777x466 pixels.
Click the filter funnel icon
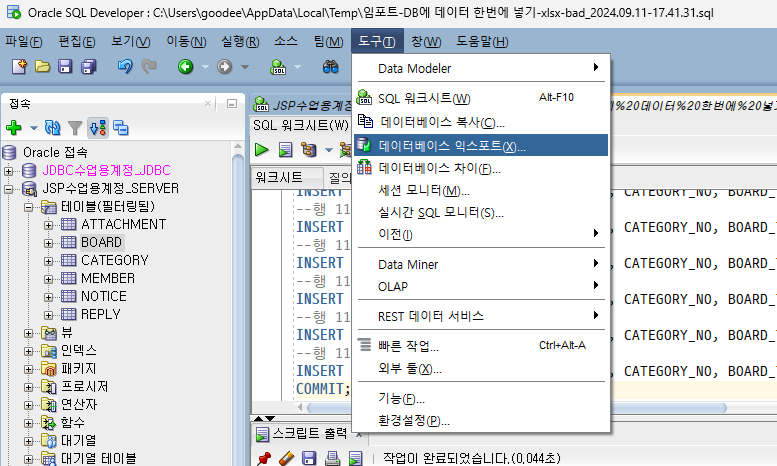75,128
